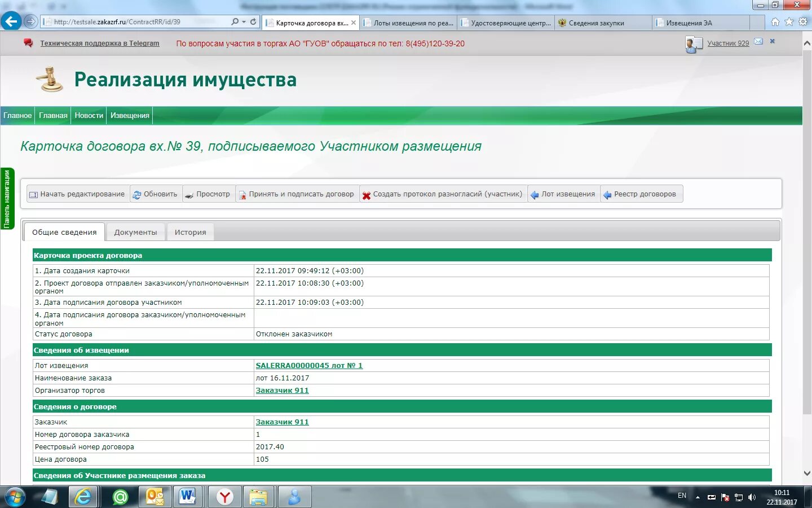
Task: Click the gavel logo icon
Action: point(50,80)
